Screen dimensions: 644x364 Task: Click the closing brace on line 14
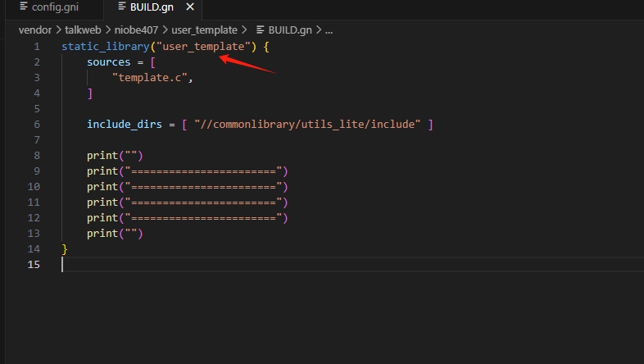[x=65, y=248]
